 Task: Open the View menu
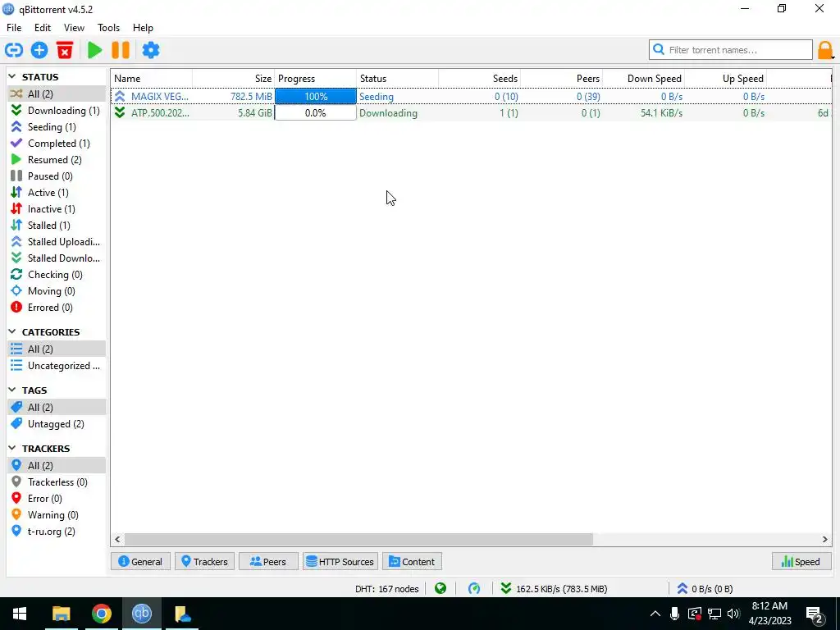pos(74,28)
